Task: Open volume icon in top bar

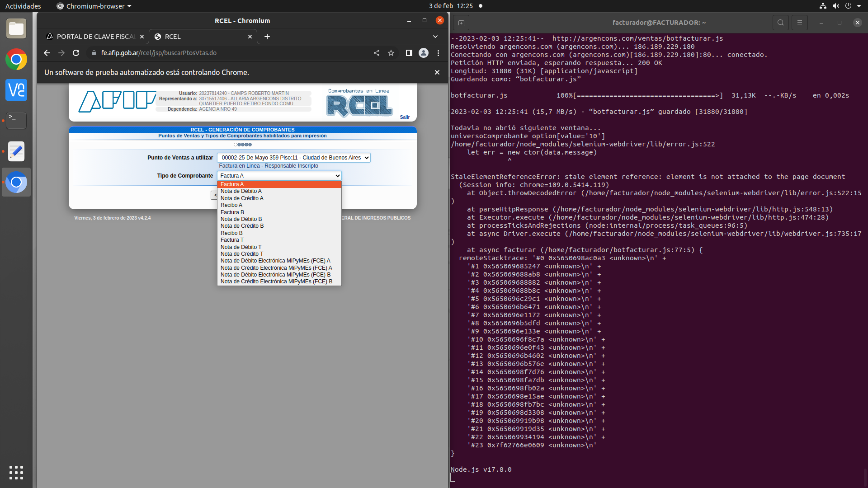Action: (x=835, y=6)
